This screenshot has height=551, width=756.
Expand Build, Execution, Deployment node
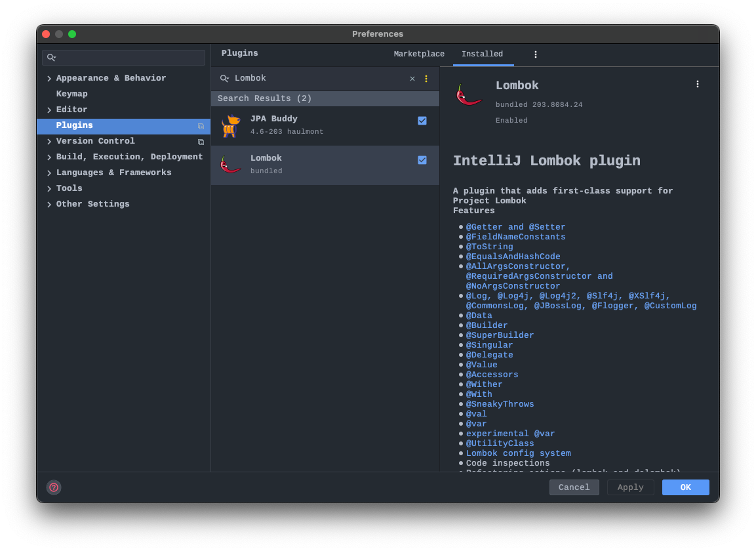pos(49,157)
